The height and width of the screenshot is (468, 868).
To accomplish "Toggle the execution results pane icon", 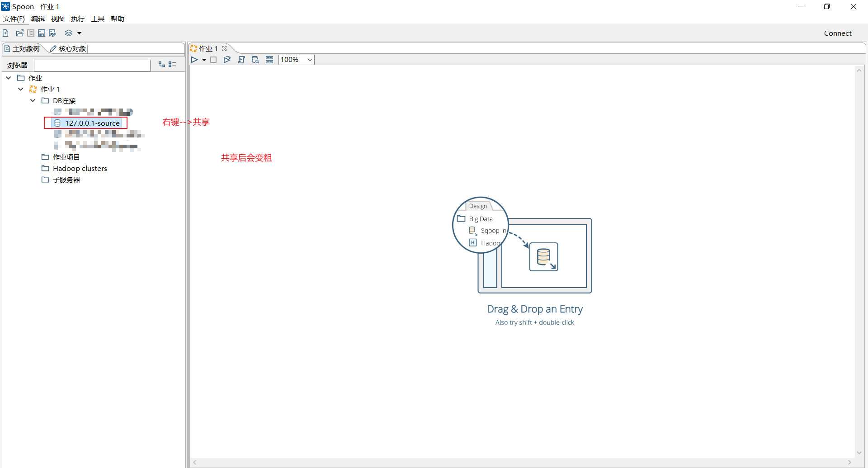I will pos(269,60).
